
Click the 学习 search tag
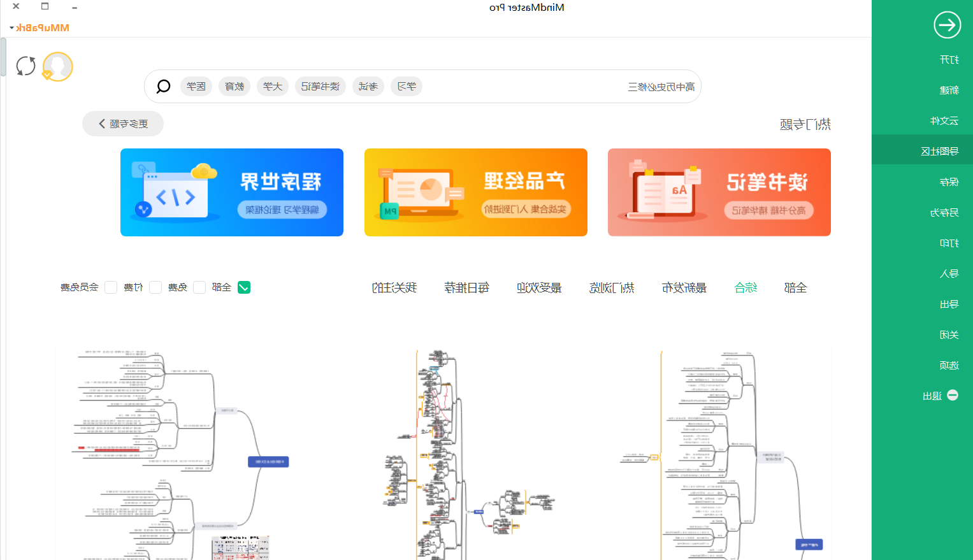coord(407,87)
